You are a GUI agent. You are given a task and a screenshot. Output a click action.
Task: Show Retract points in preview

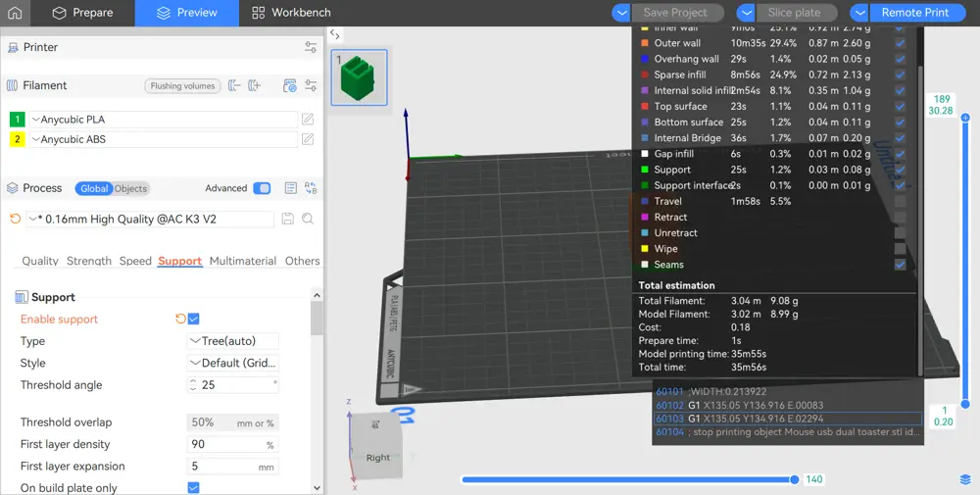(900, 217)
